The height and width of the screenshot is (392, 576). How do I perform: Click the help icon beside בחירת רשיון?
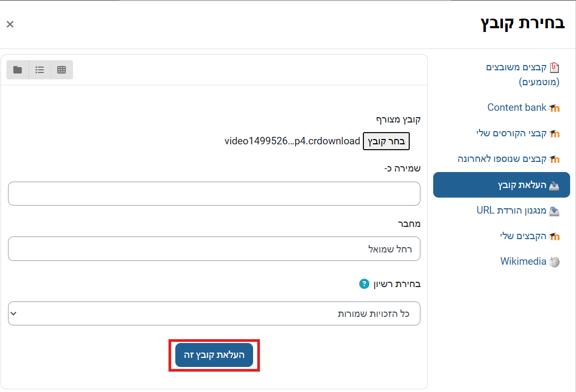pyautogui.click(x=364, y=284)
